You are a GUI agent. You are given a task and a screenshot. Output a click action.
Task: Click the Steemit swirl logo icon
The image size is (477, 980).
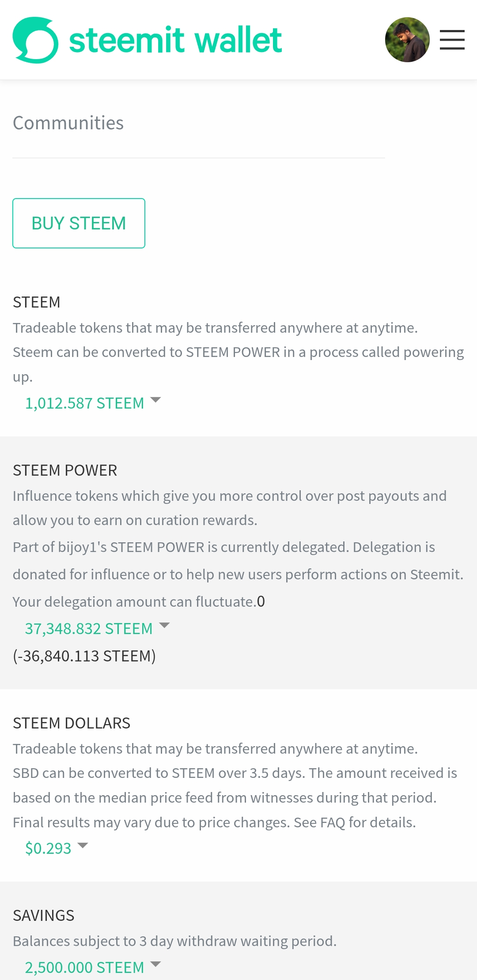pyautogui.click(x=35, y=40)
